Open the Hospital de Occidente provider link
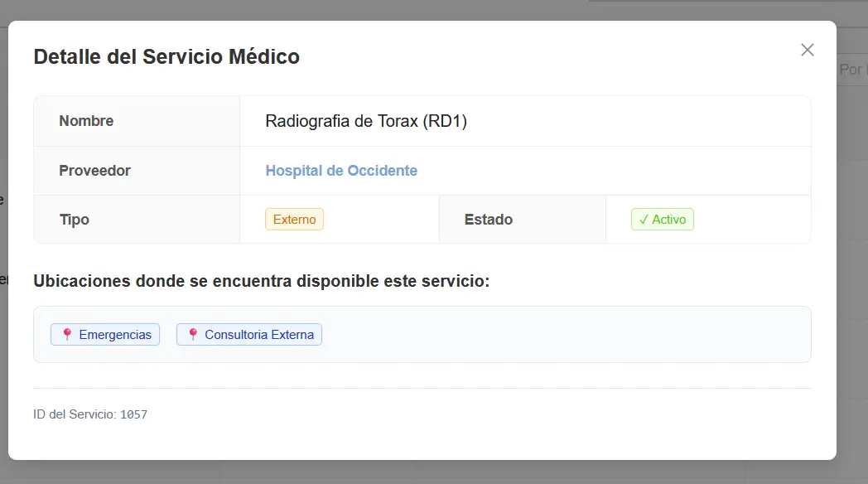Viewport: 868px width, 484px height. pos(341,170)
